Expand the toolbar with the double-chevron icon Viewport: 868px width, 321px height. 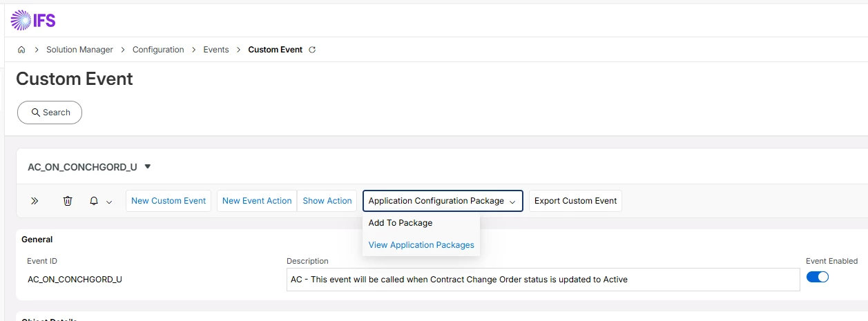[x=35, y=201]
